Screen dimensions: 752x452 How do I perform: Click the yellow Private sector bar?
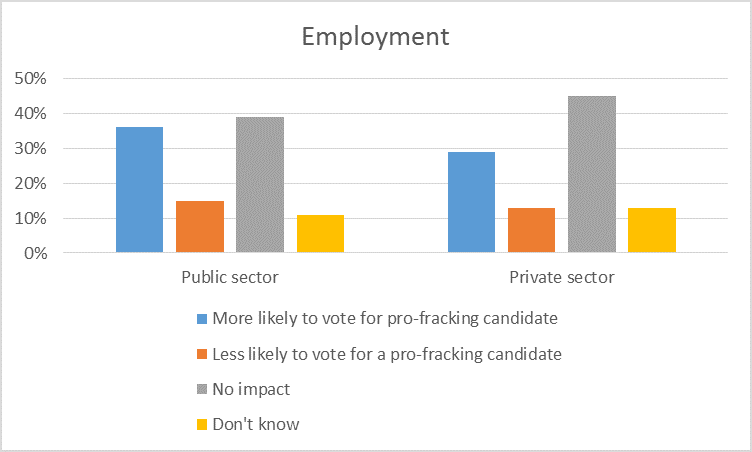point(652,230)
